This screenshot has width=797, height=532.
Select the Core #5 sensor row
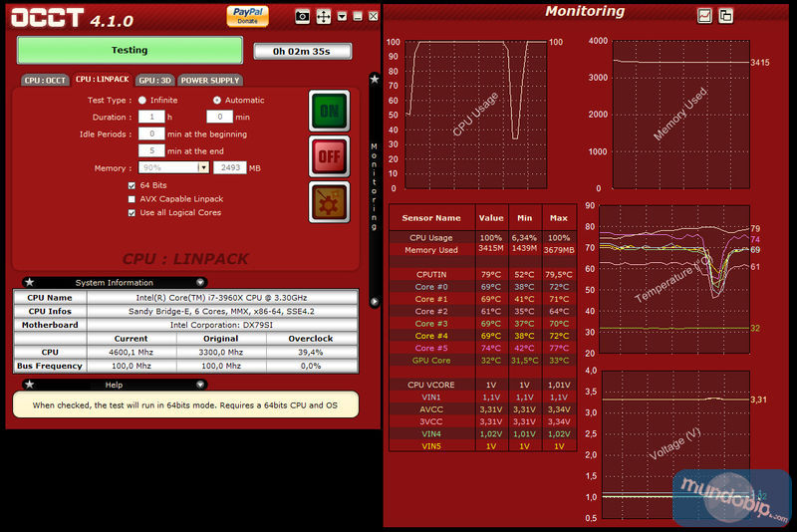pos(483,348)
